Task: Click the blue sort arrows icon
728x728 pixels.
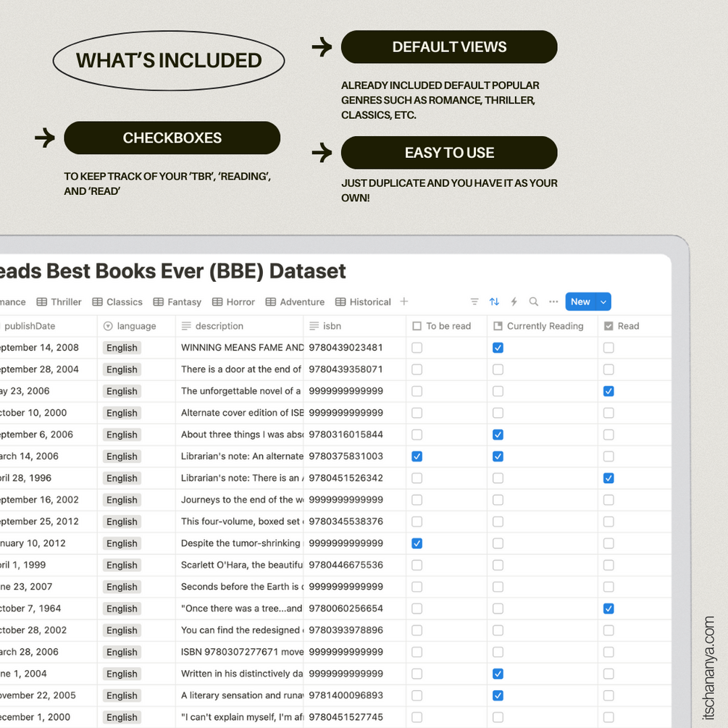Action: (x=494, y=302)
